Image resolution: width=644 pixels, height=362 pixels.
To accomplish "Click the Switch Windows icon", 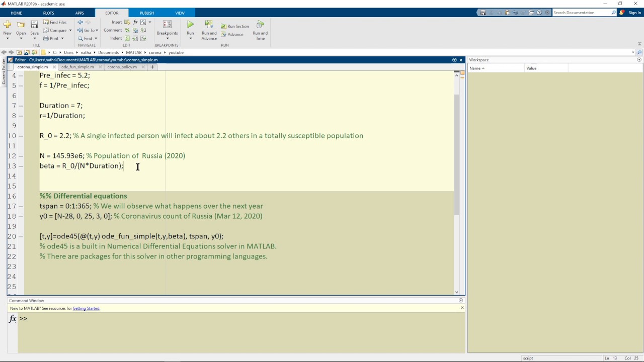I will point(532,13).
